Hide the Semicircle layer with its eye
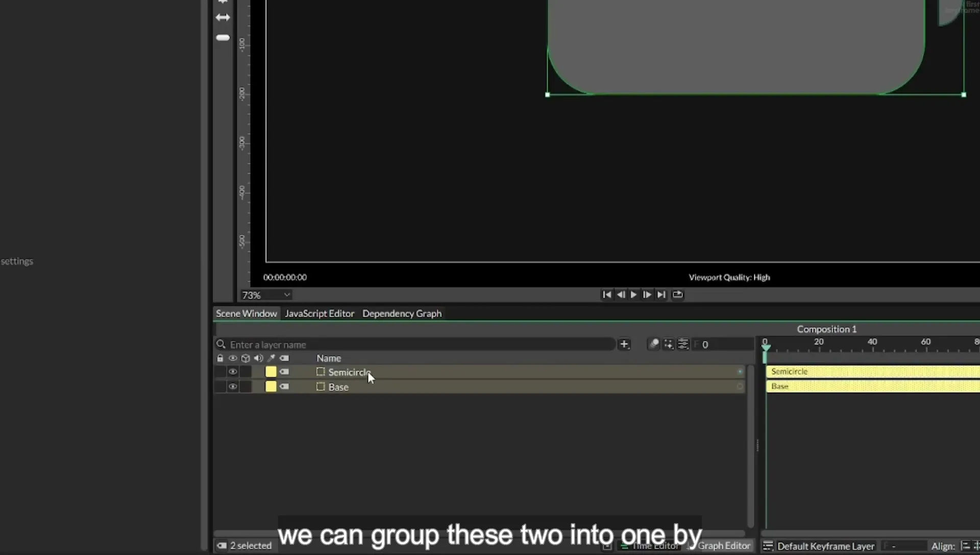 pos(233,372)
